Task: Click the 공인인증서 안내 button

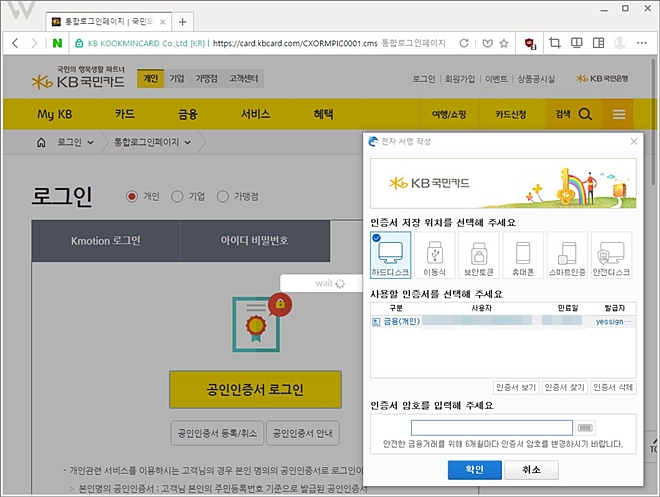Action: [x=303, y=433]
